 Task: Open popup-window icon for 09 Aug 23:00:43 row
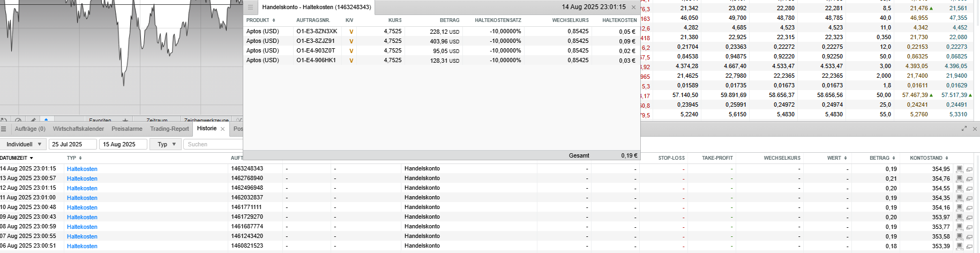(969, 217)
